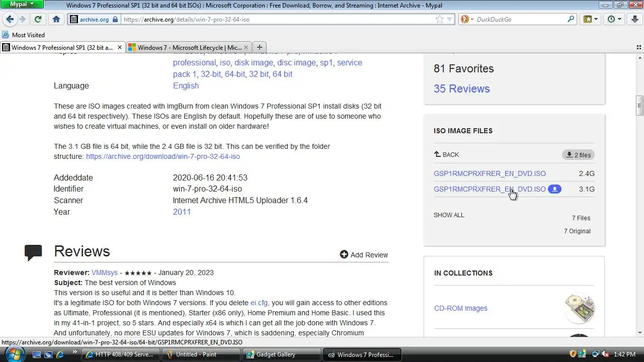The width and height of the screenshot is (644, 362).
Task: Open reviewer VMMsys profile link
Action: [105, 273]
